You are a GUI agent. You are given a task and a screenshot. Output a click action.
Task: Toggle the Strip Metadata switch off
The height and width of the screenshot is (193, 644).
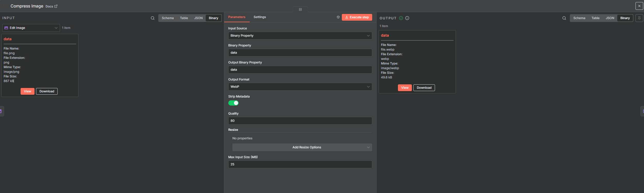[x=233, y=103]
